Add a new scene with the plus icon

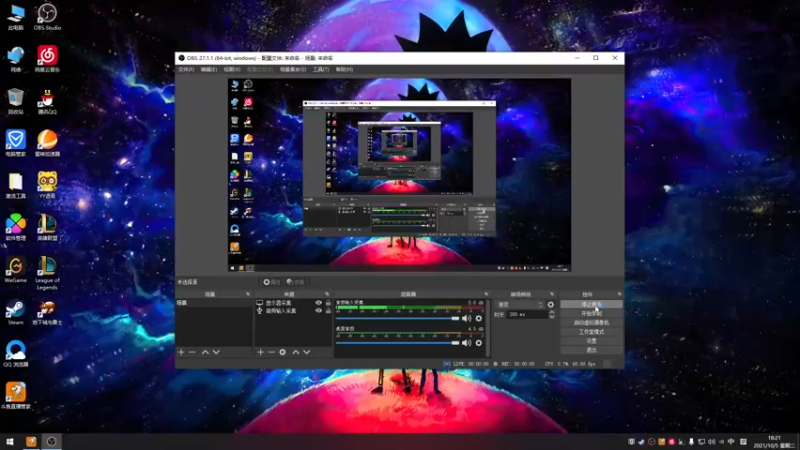point(181,352)
